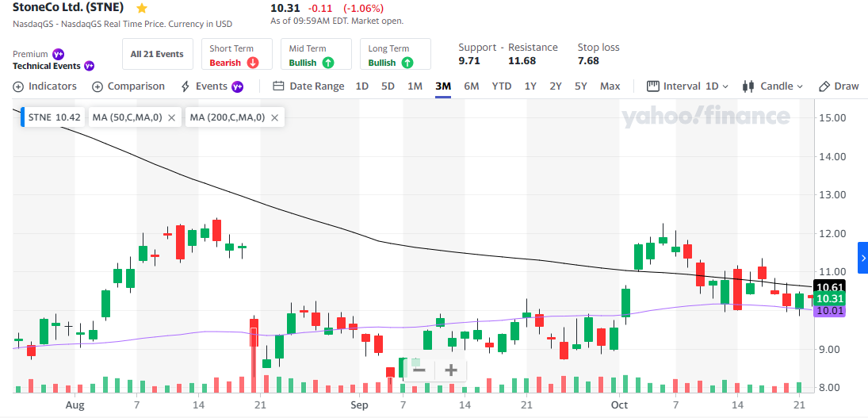The width and height of the screenshot is (868, 418).
Task: Click the current price 10.31 header
Action: click(285, 8)
